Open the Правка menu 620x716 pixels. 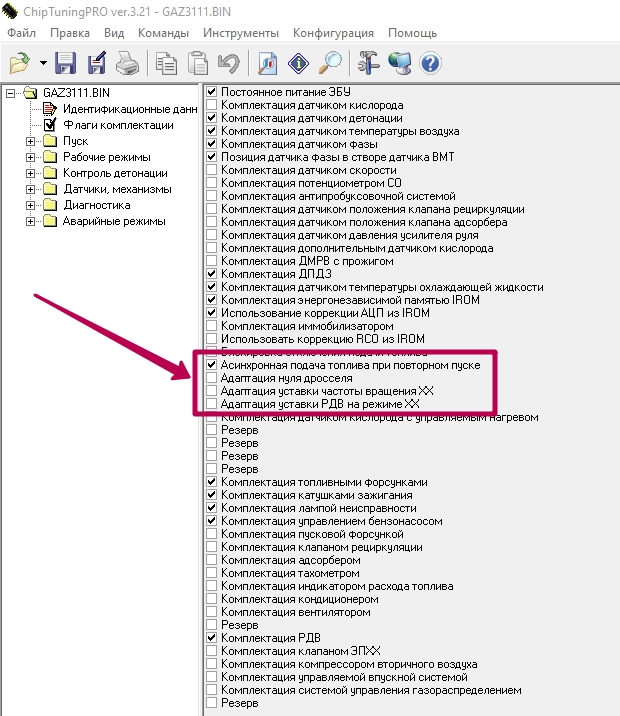point(70,33)
